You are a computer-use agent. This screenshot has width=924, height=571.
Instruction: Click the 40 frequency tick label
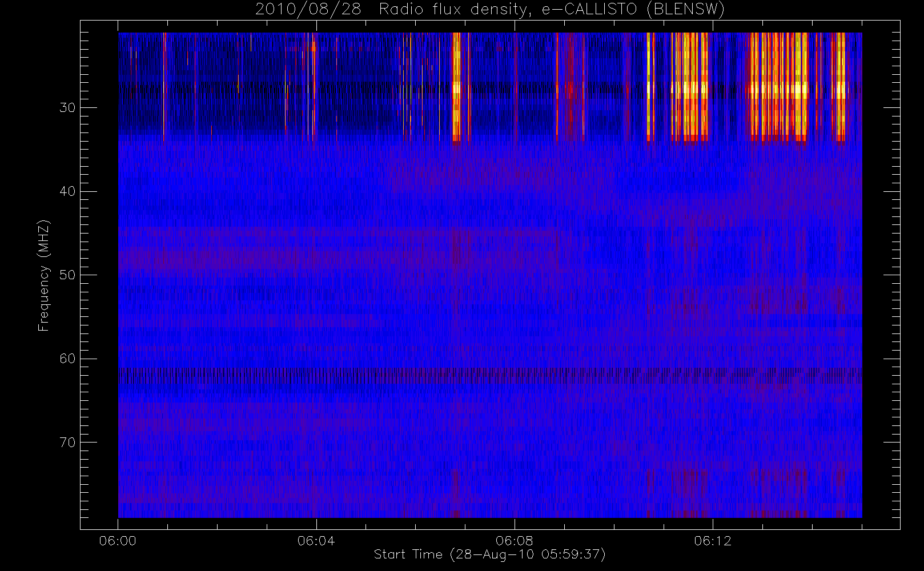click(67, 191)
